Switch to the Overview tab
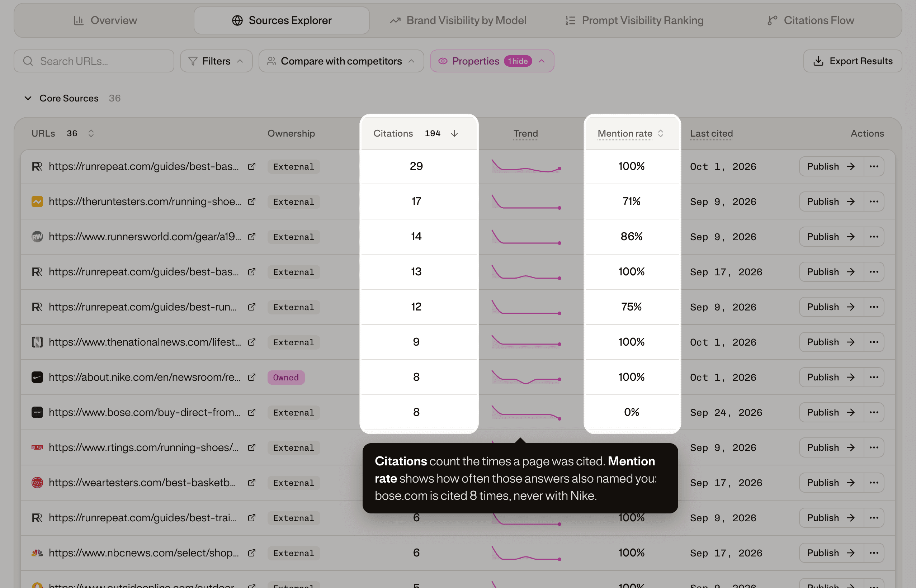Viewport: 916px width, 588px height. 105,20
